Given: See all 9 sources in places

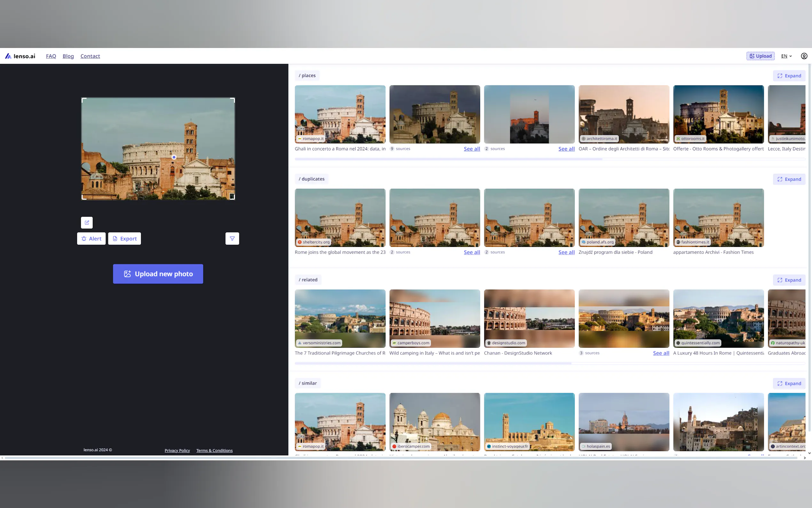Looking at the screenshot, I should [x=472, y=149].
